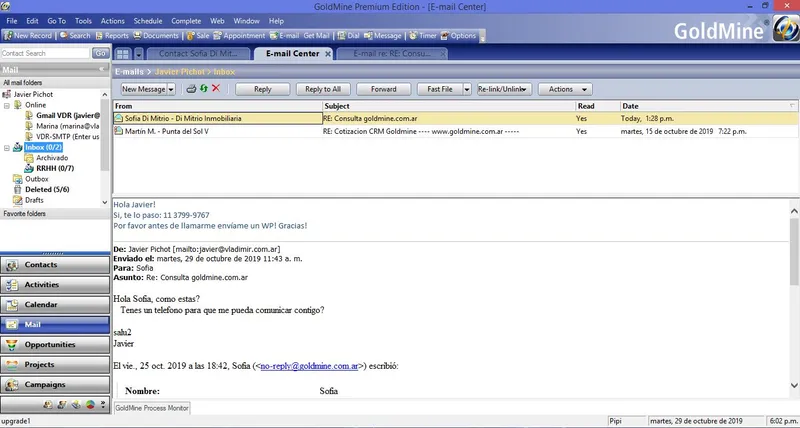800x428 pixels.
Task: Click Get Mail in the toolbar
Action: [x=316, y=36]
